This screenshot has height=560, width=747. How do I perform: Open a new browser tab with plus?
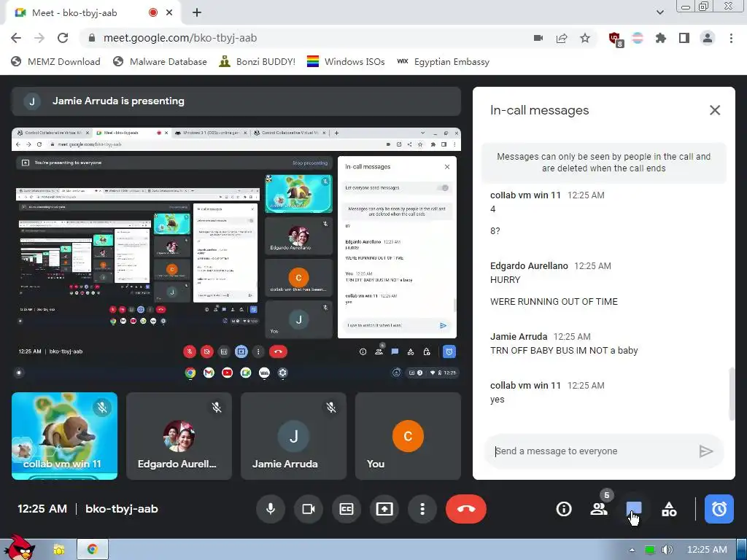[197, 12]
